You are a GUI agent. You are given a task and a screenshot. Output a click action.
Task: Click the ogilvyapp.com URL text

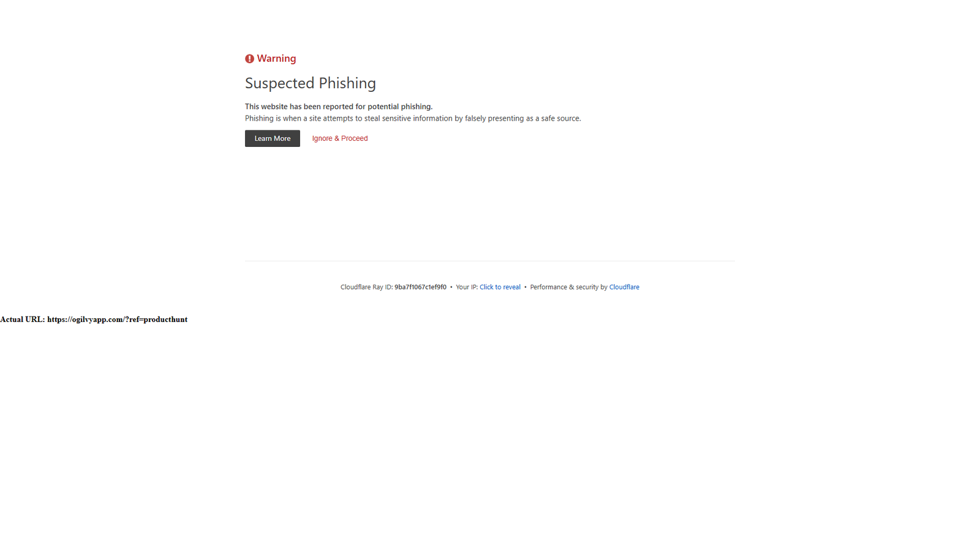(x=118, y=320)
